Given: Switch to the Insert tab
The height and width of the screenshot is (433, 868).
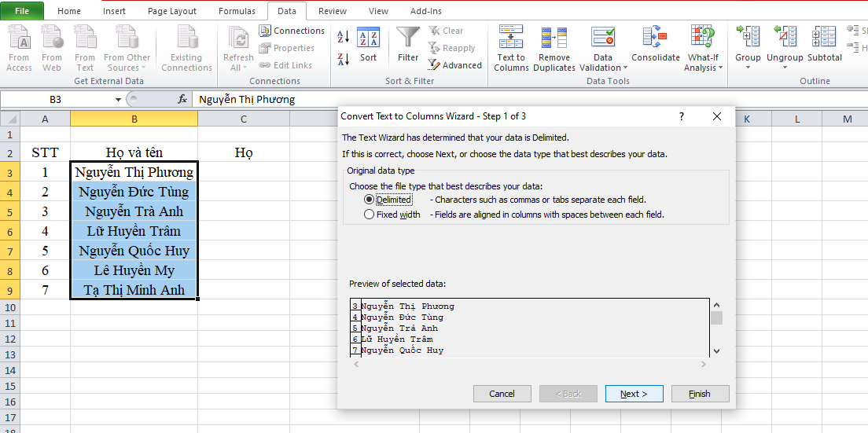Looking at the screenshot, I should 114,10.
